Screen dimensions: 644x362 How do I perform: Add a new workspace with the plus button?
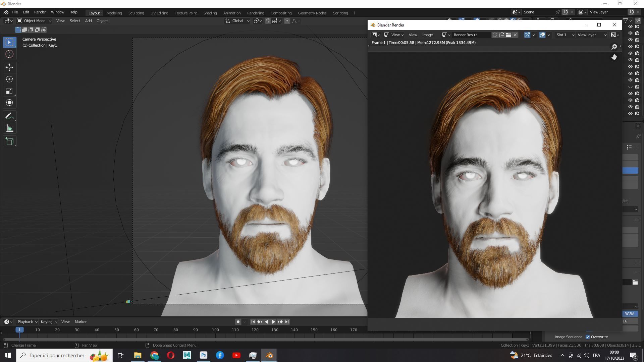pyautogui.click(x=355, y=13)
